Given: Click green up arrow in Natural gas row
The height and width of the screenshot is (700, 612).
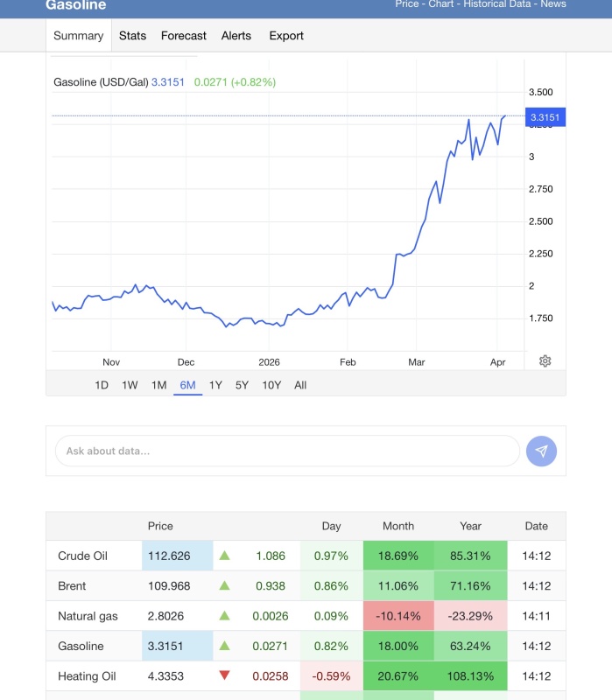Looking at the screenshot, I should pyautogui.click(x=225, y=616).
